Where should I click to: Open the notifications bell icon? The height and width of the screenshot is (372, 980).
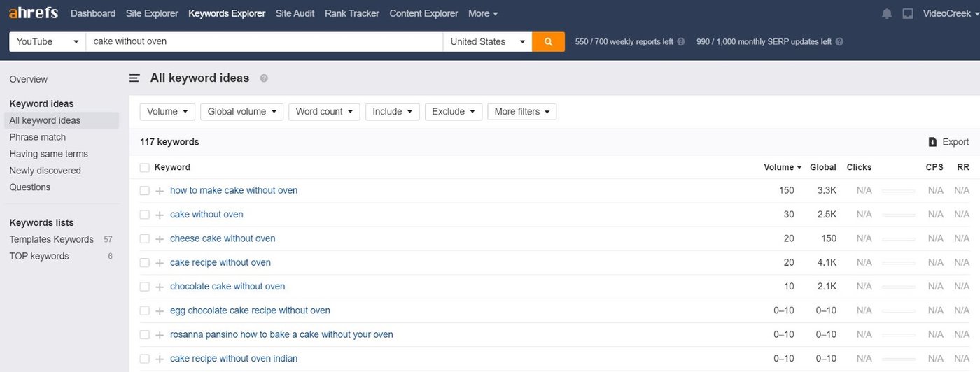[887, 13]
